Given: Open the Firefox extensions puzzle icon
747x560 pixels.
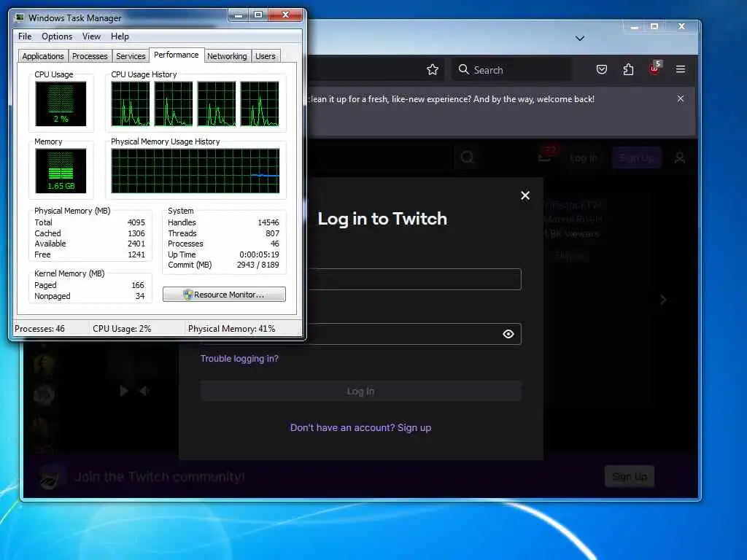Looking at the screenshot, I should [x=628, y=69].
